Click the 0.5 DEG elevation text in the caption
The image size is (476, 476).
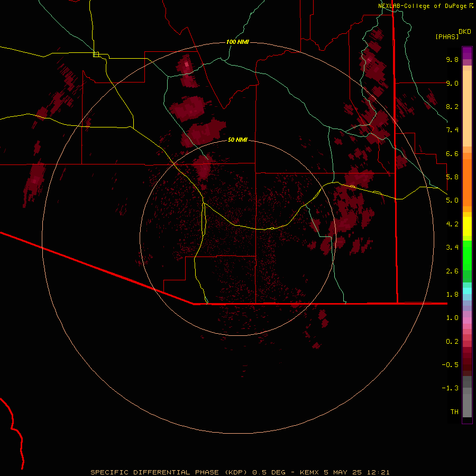pyautogui.click(x=269, y=472)
